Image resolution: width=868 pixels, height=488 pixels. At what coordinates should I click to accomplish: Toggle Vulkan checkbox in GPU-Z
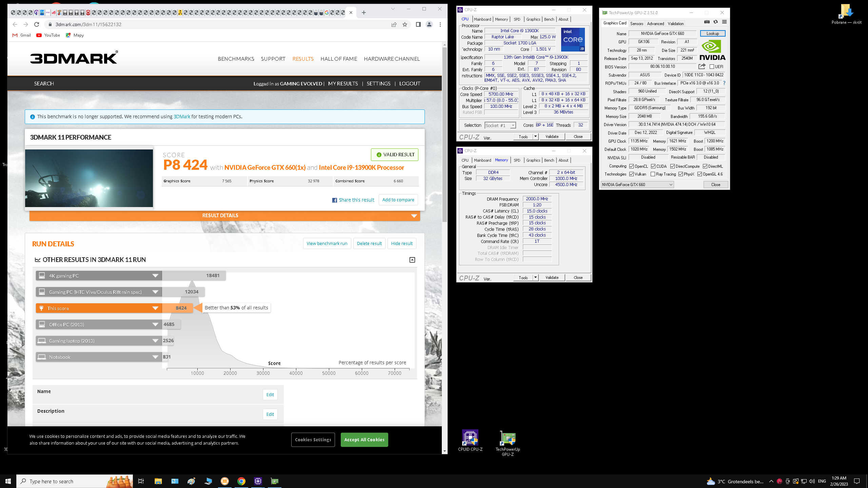(631, 174)
